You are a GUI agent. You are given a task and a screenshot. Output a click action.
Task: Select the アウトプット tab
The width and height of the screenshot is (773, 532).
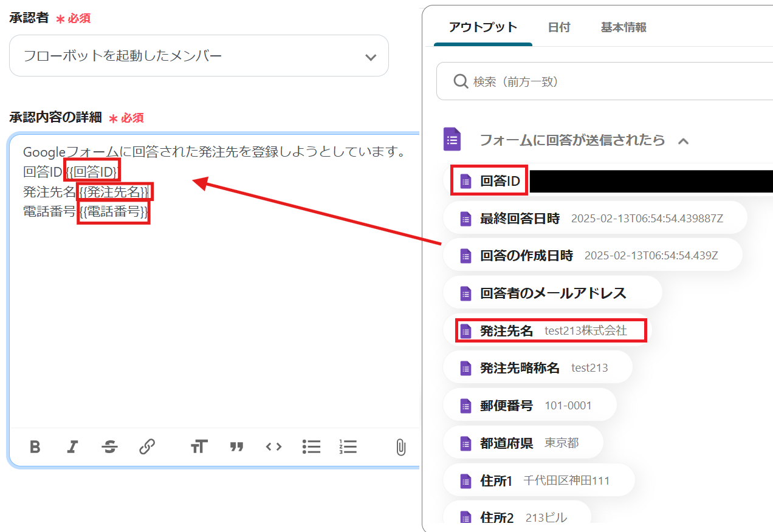pyautogui.click(x=483, y=27)
